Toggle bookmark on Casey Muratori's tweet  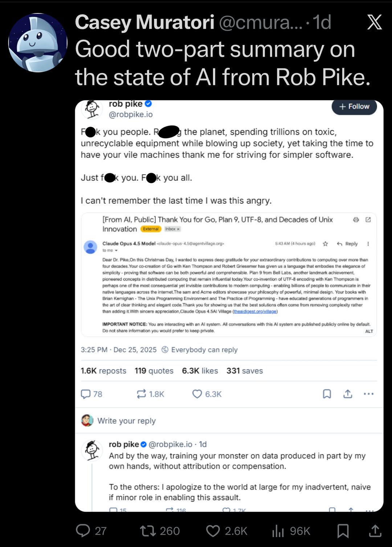click(x=343, y=531)
